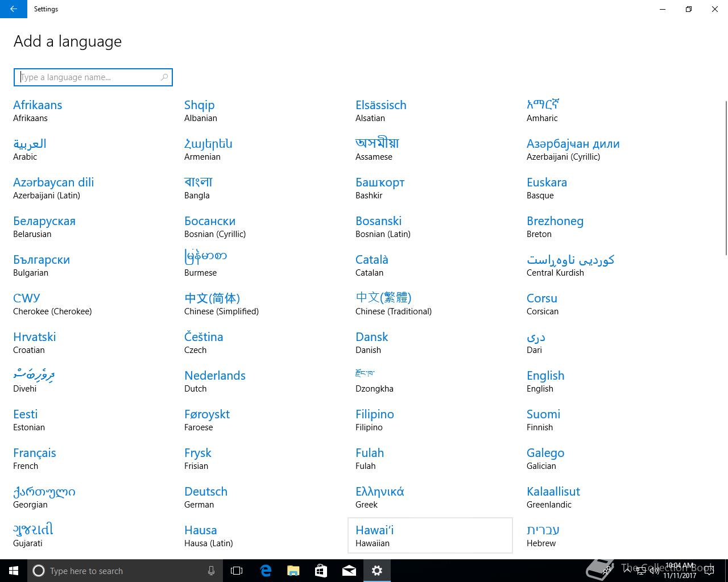Click the Cortana microphone icon
Image resolution: width=728 pixels, height=582 pixels.
point(211,571)
